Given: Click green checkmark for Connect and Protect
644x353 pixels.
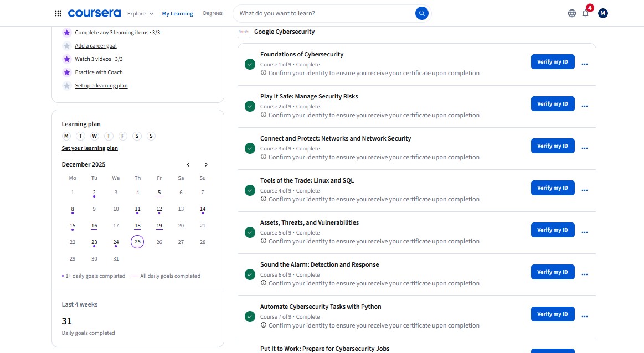Looking at the screenshot, I should [x=250, y=149].
